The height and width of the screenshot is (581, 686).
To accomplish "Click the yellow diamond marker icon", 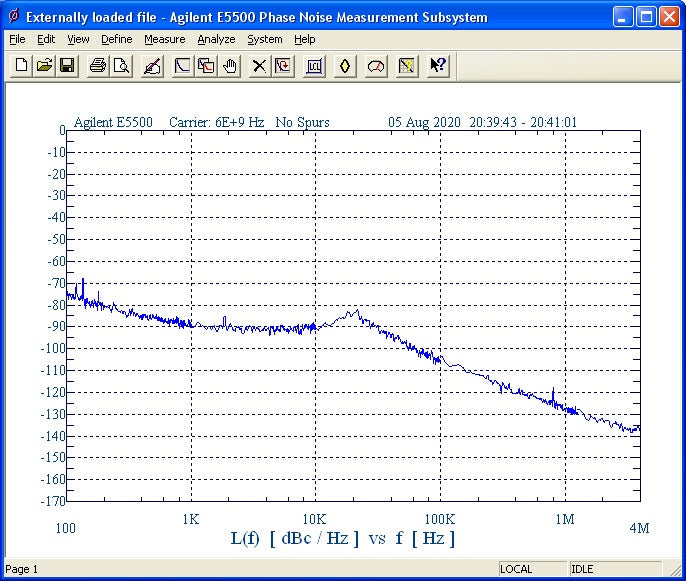I will pos(345,66).
